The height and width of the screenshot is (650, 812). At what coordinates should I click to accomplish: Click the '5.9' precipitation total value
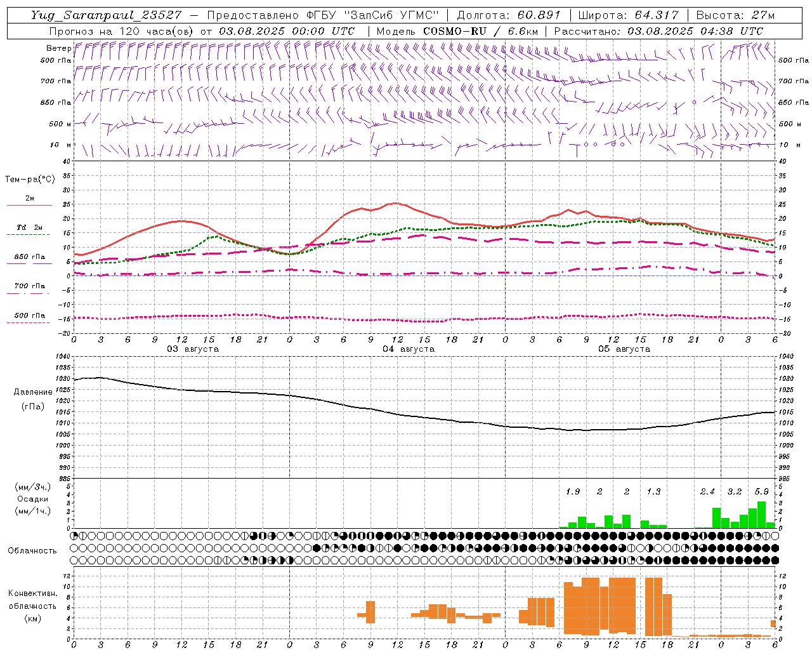pyautogui.click(x=762, y=492)
